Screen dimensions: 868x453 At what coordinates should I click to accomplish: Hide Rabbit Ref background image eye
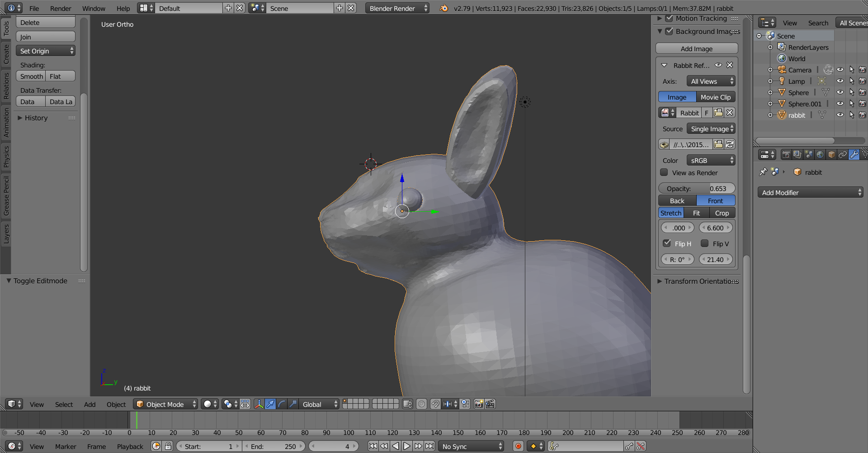tap(718, 65)
